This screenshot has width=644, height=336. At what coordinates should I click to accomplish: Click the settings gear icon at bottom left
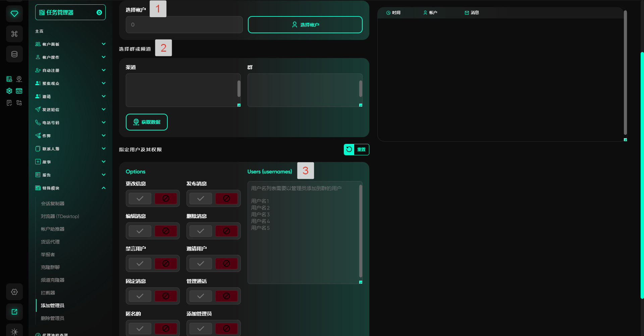(14, 292)
